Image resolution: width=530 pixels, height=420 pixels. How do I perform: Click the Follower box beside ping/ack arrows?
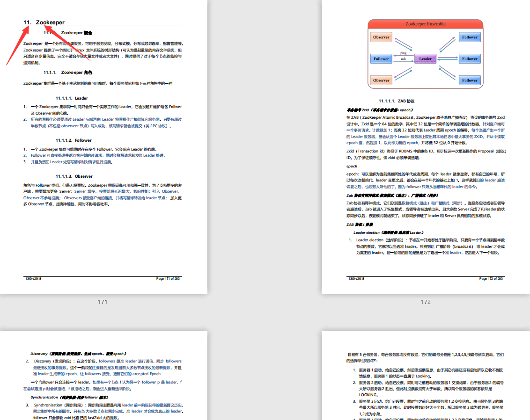coord(381,59)
